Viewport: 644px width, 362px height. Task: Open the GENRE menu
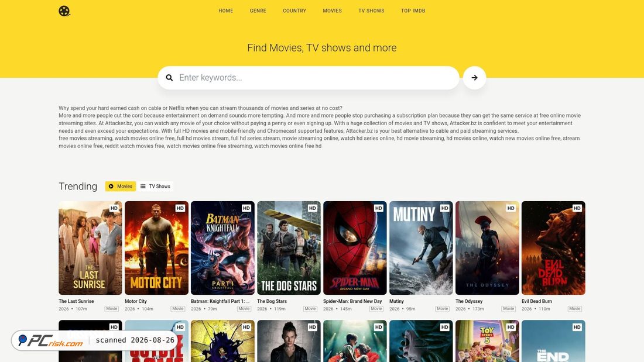click(x=258, y=11)
